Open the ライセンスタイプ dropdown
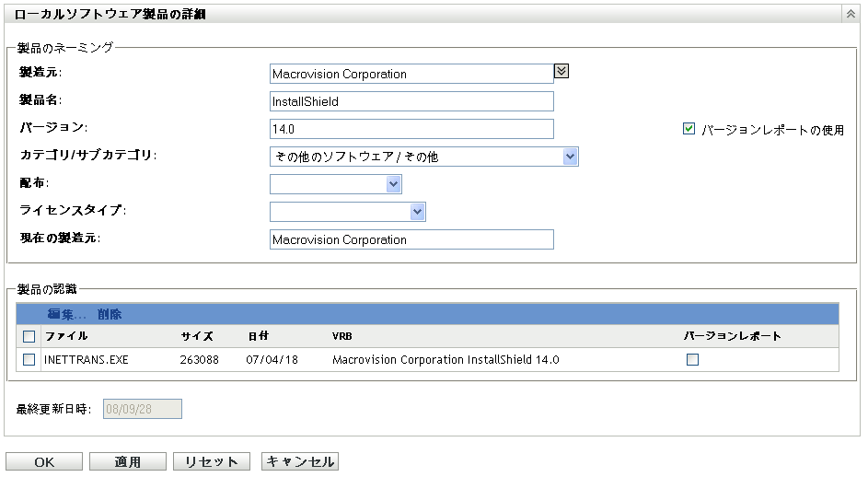This screenshot has width=868, height=477. pyautogui.click(x=417, y=212)
